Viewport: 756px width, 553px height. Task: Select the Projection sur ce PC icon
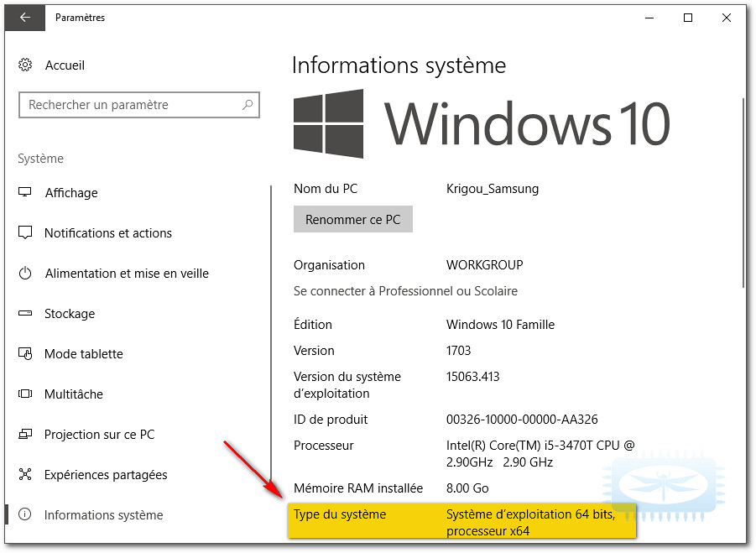25,435
